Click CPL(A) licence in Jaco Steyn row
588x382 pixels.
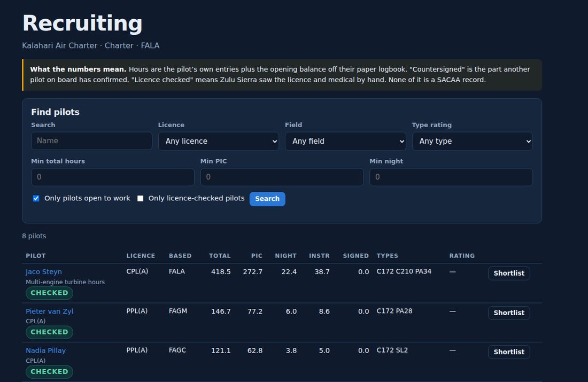click(x=137, y=271)
